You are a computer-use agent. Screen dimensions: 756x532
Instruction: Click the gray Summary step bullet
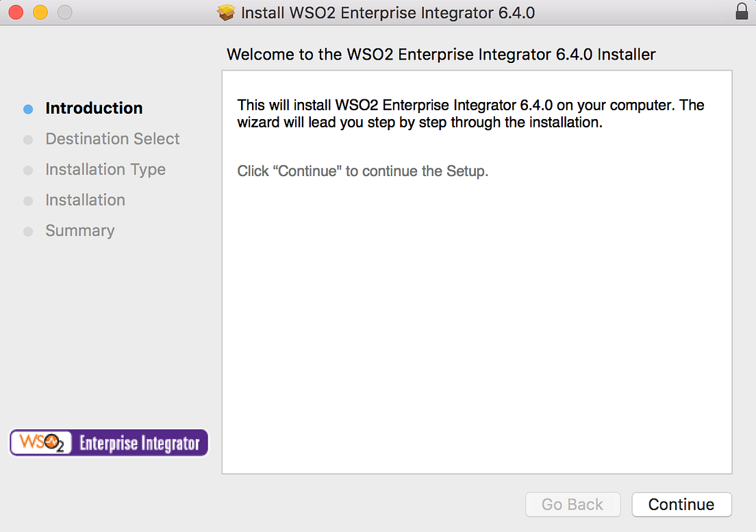[x=29, y=232]
